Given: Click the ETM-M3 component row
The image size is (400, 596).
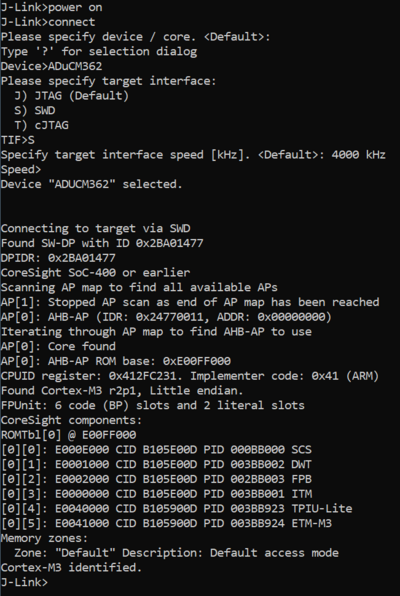Looking at the screenshot, I should pyautogui.click(x=166, y=523).
